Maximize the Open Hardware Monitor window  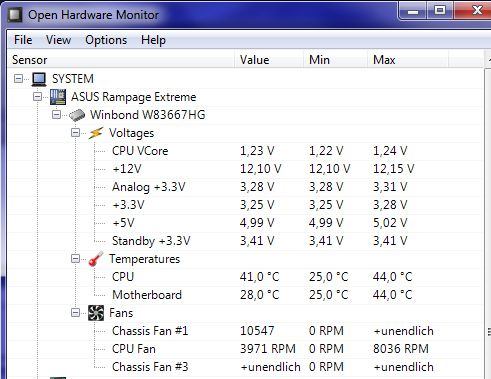point(440,11)
